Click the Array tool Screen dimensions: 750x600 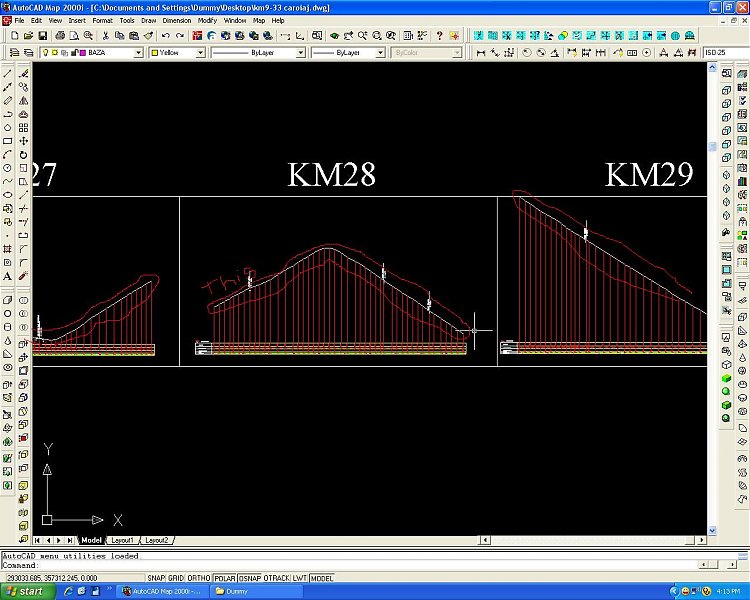click(x=23, y=128)
